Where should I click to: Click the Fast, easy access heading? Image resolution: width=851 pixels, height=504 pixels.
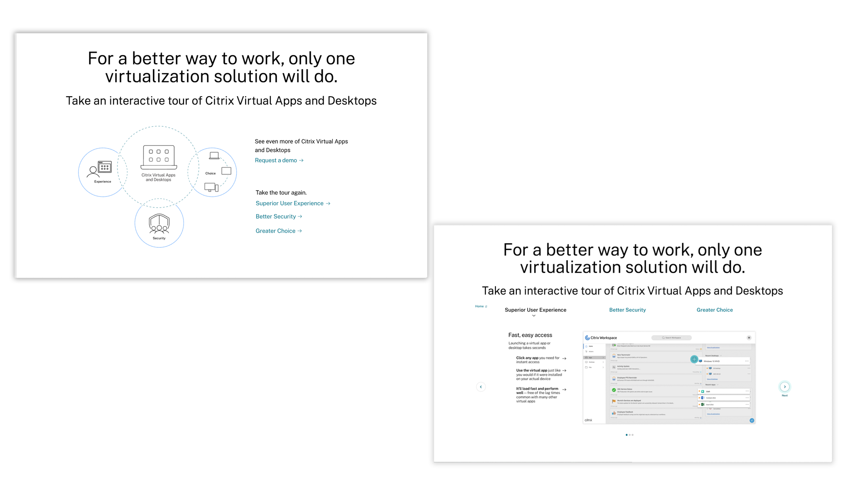pyautogui.click(x=530, y=335)
